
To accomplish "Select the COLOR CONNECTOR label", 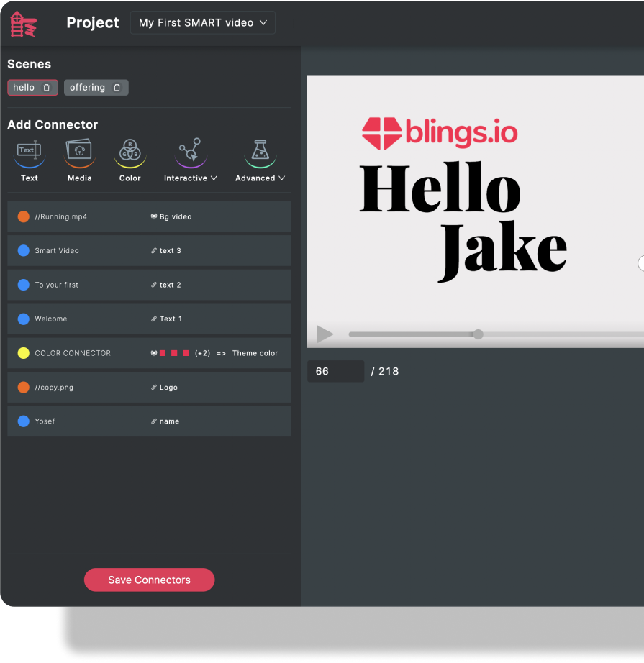I will (x=73, y=352).
